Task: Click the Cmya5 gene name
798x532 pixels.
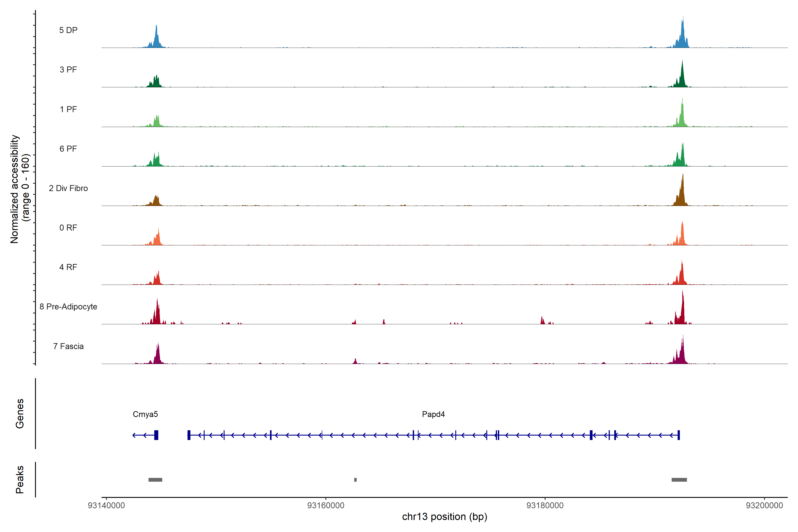Action: [x=145, y=414]
